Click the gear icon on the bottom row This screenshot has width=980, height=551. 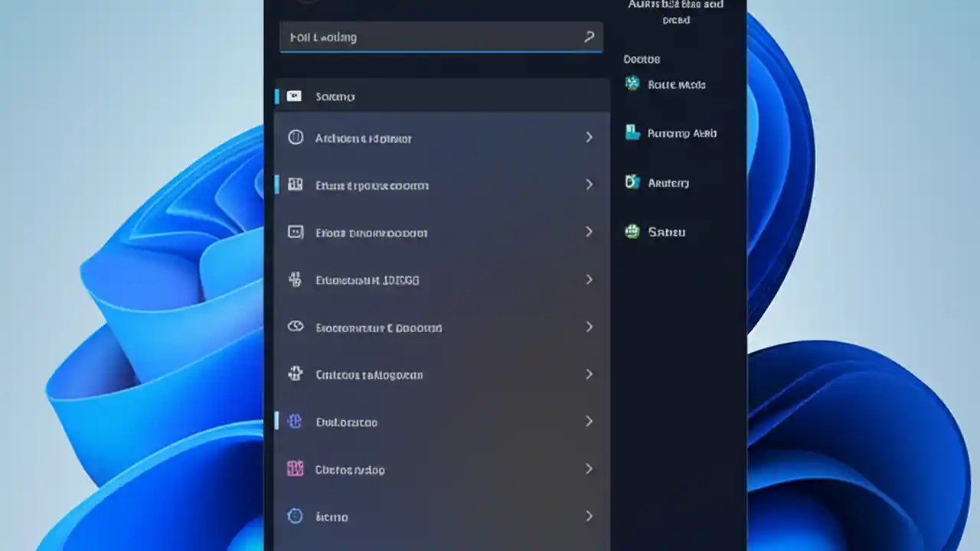click(296, 517)
